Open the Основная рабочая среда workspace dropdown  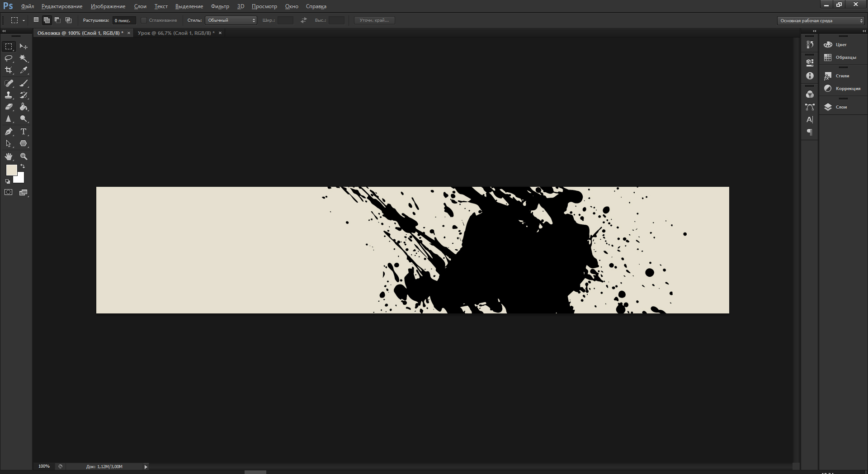click(821, 20)
